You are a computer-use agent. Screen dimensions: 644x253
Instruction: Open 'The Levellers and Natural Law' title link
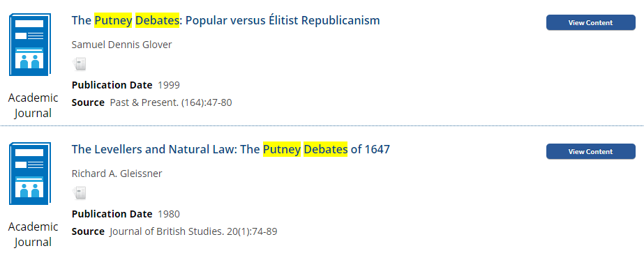pyautogui.click(x=230, y=149)
